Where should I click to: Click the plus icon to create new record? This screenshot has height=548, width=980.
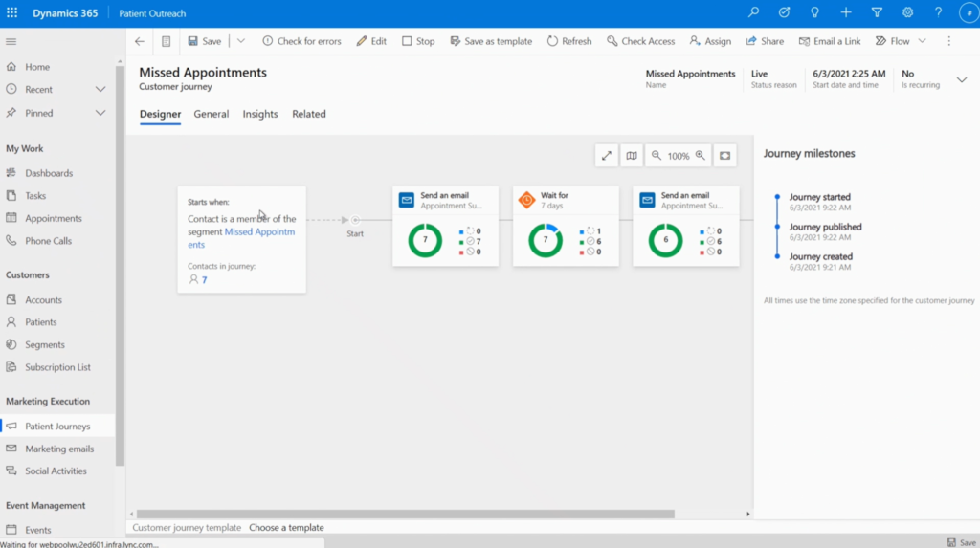[x=846, y=12]
